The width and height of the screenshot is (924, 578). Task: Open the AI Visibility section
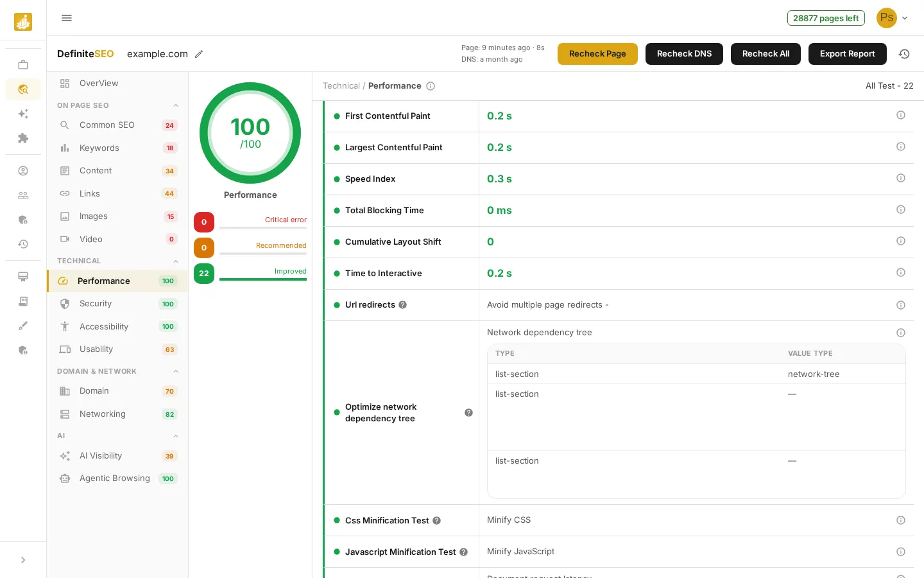(x=117, y=456)
